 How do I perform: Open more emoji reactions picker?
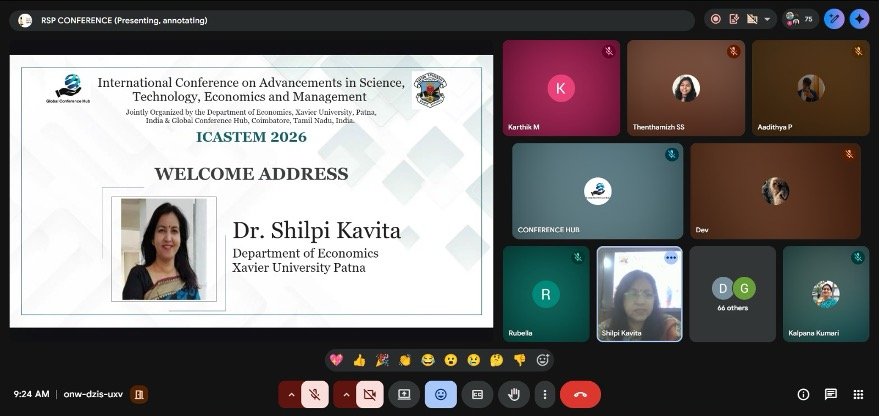pos(542,360)
